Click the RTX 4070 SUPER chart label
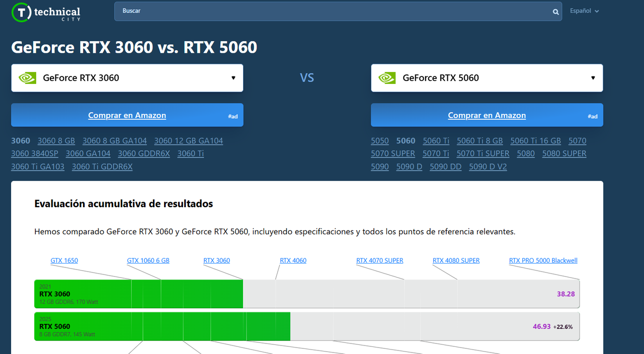This screenshot has height=354, width=644. pos(380,260)
